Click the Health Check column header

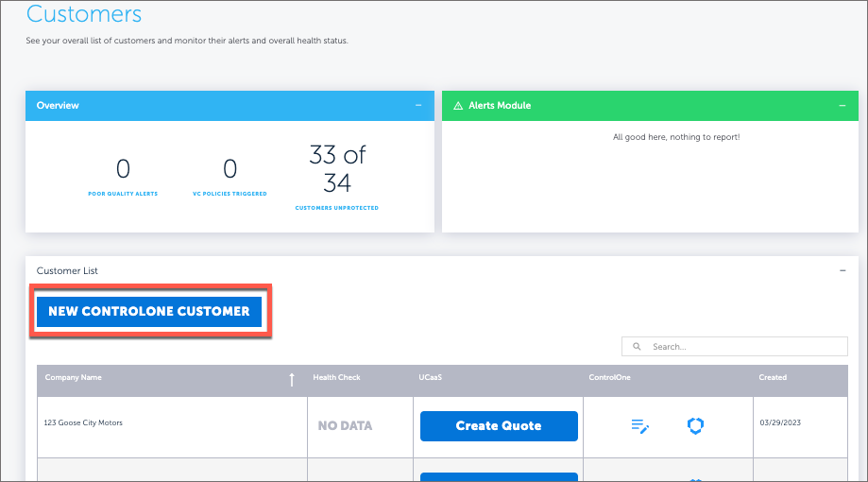[x=336, y=378]
